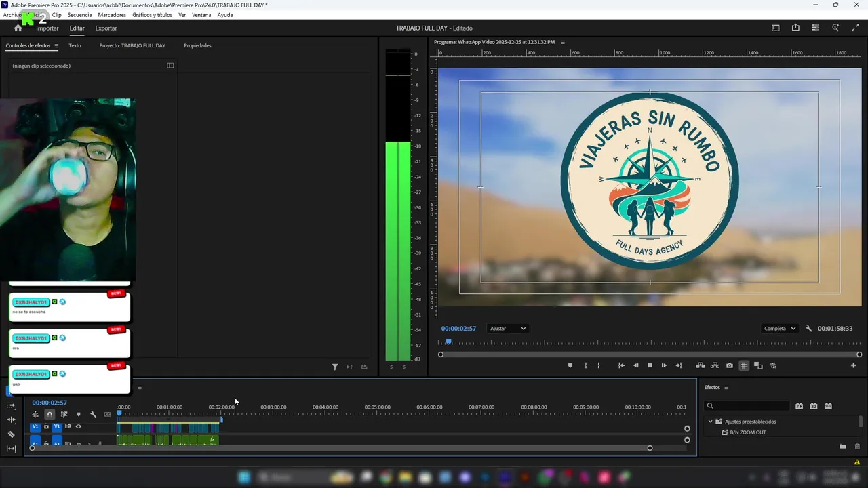Collapse the Ajustes preestablecidos folder
868x488 pixels.
(711, 421)
